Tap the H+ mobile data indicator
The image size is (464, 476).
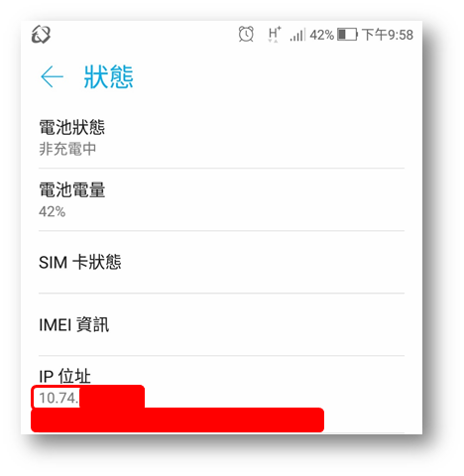(275, 35)
